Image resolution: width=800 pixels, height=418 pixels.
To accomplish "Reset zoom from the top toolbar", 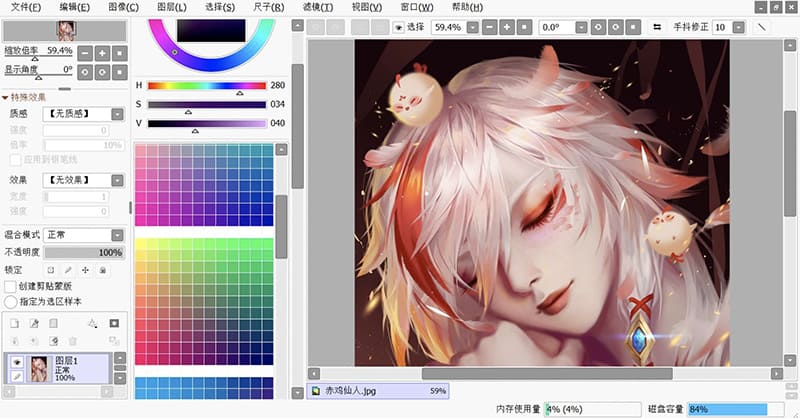I will (524, 27).
